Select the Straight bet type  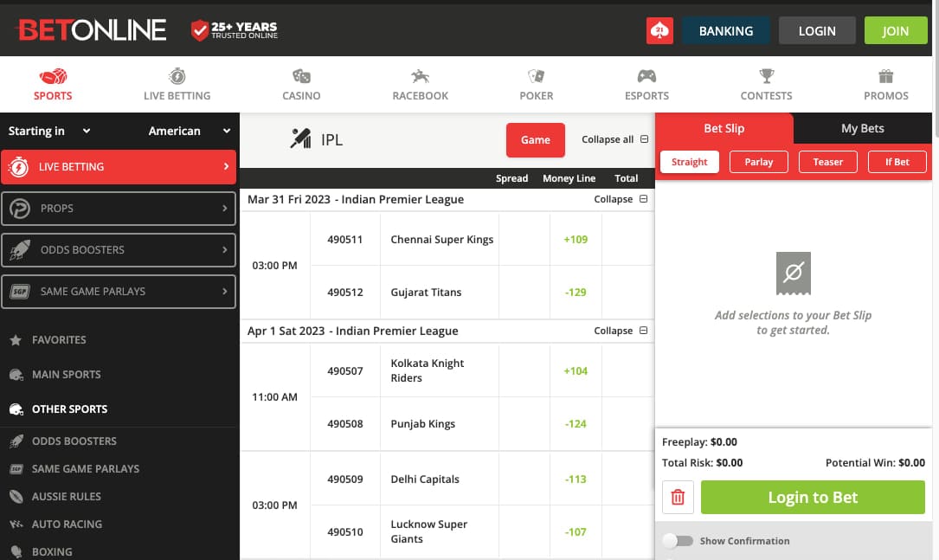(689, 162)
